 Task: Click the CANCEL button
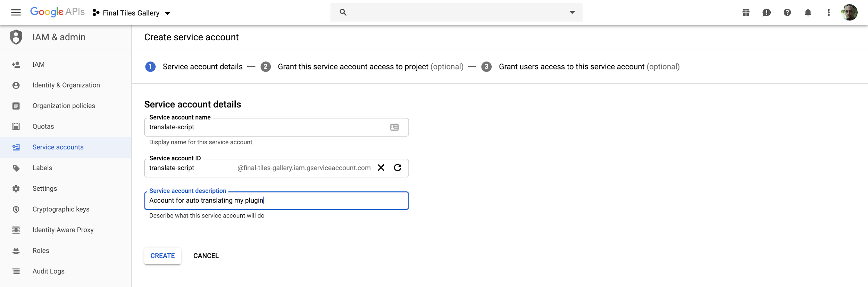coord(206,256)
